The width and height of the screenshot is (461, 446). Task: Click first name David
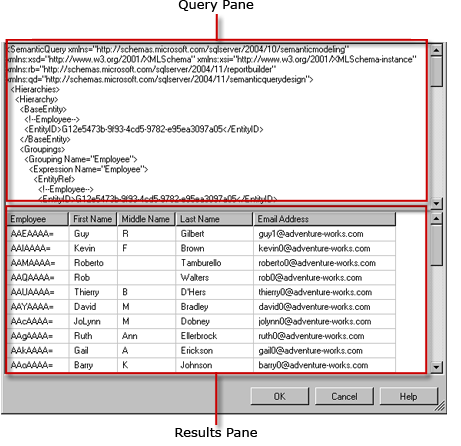85,307
